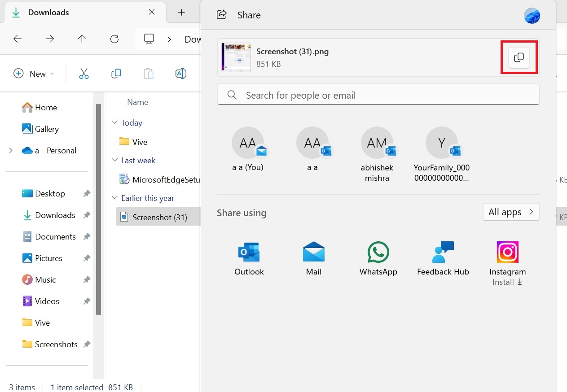Click the Cut scissors icon in toolbar
The height and width of the screenshot is (392, 567).
point(84,74)
